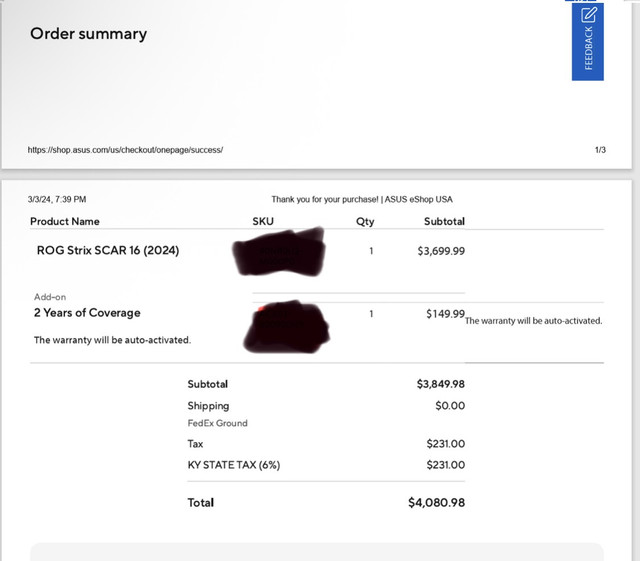This screenshot has width=640, height=561.
Task: Click the Subtotal column header
Action: click(x=444, y=221)
